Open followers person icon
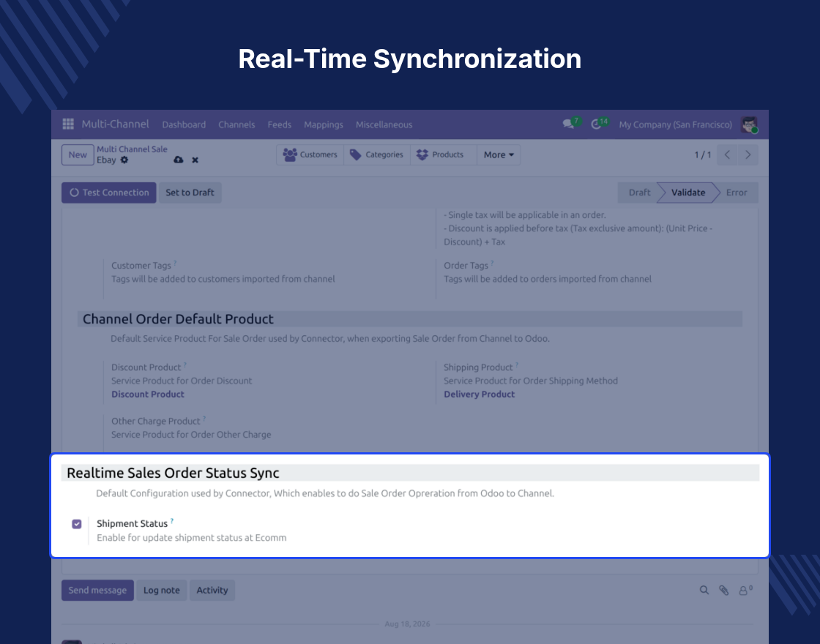Image resolution: width=820 pixels, height=644 pixels. (743, 591)
